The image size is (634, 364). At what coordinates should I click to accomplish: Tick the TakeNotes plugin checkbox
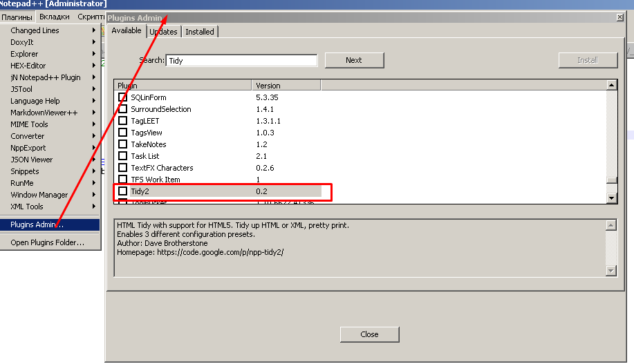(122, 144)
